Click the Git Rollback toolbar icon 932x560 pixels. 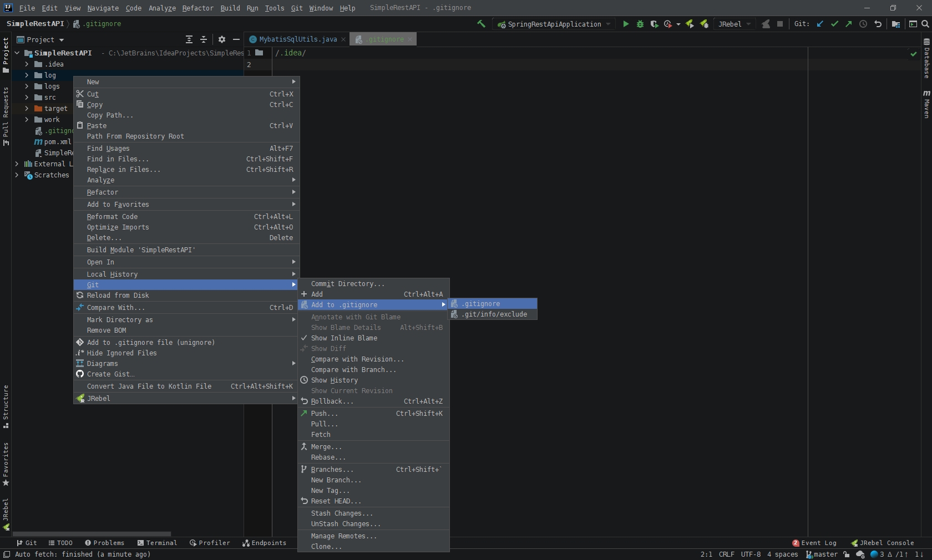878,24
